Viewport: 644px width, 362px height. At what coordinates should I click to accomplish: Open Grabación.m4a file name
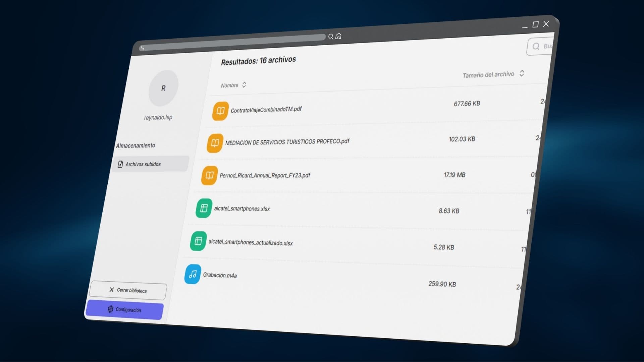(220, 275)
